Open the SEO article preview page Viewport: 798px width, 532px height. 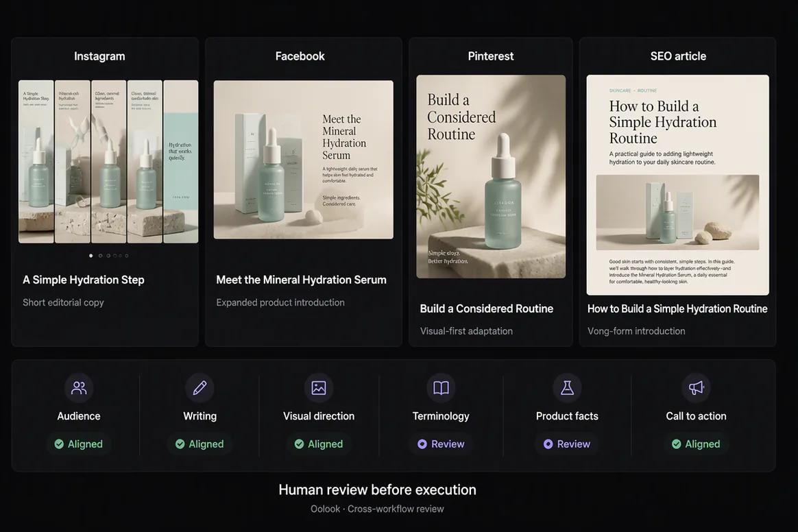coord(677,185)
